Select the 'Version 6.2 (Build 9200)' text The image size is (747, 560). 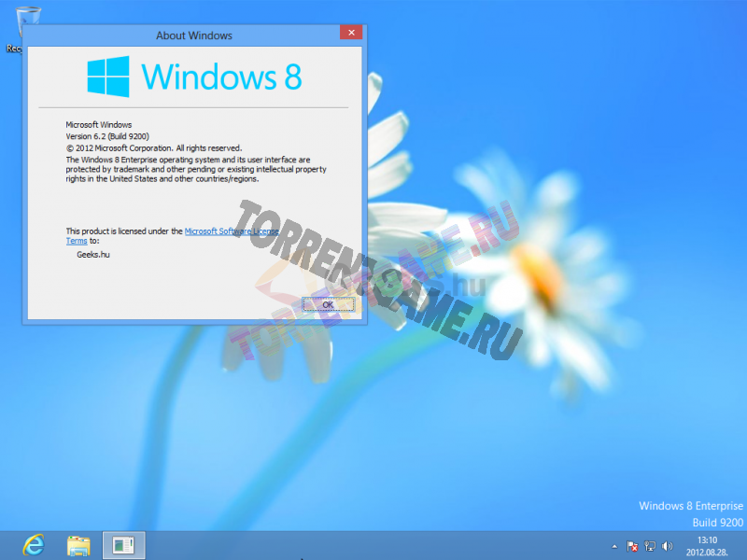coord(107,136)
